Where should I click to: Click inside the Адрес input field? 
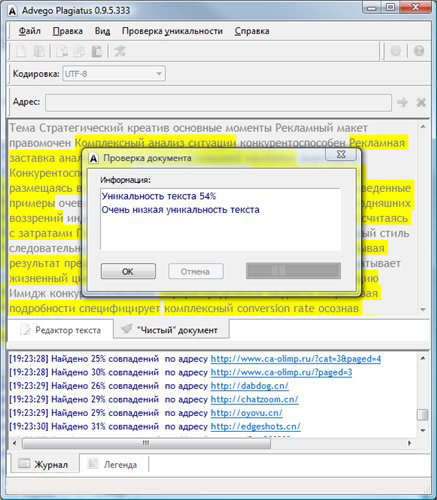(x=218, y=102)
